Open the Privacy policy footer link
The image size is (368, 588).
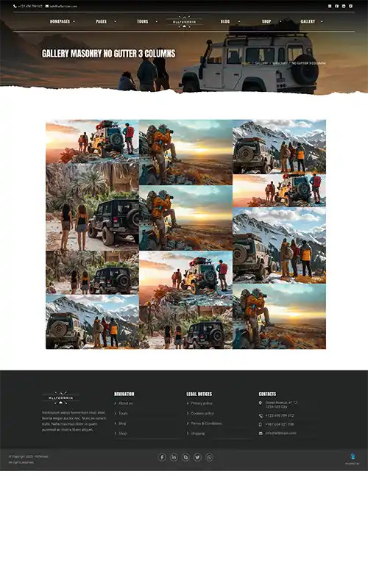[202, 404]
